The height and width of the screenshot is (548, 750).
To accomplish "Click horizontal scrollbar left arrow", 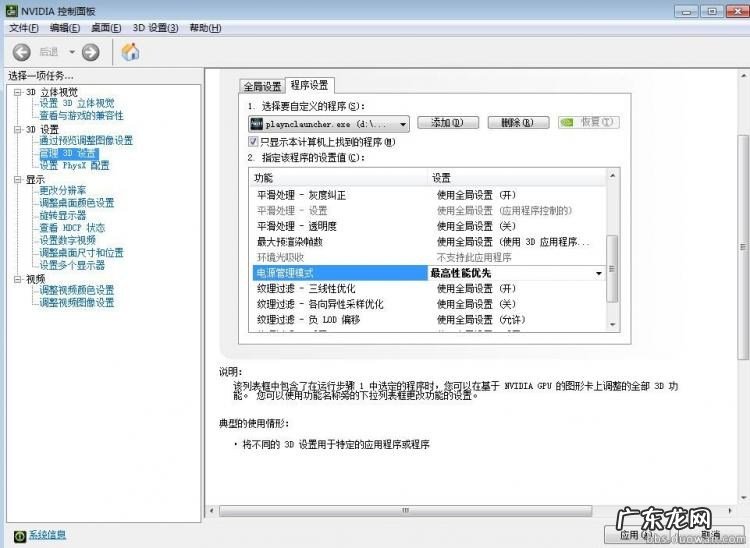I will click(211, 511).
